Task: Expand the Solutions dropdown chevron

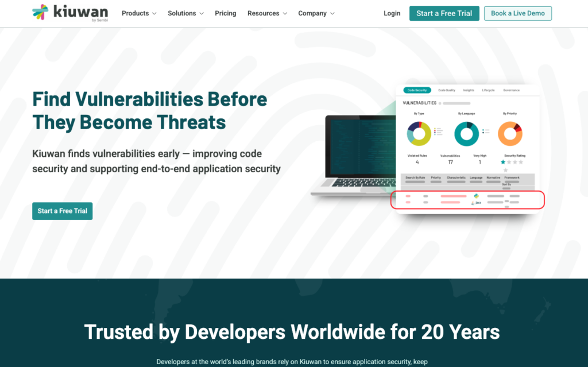Action: [202, 14]
